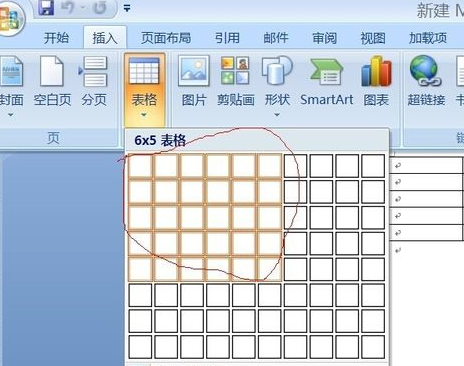Screen dimensions: 464x366
Task: Click the first row of the inserted document table
Action: 428,165
